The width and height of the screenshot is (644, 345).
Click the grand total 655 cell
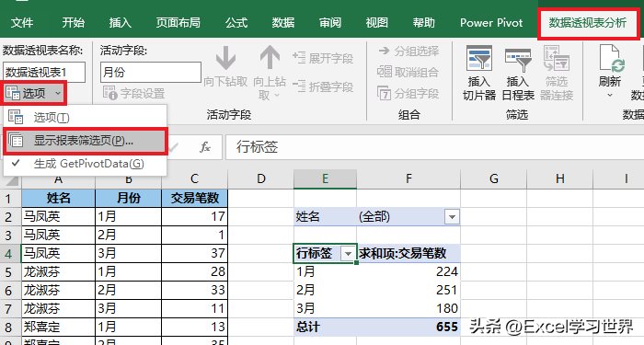pos(408,327)
